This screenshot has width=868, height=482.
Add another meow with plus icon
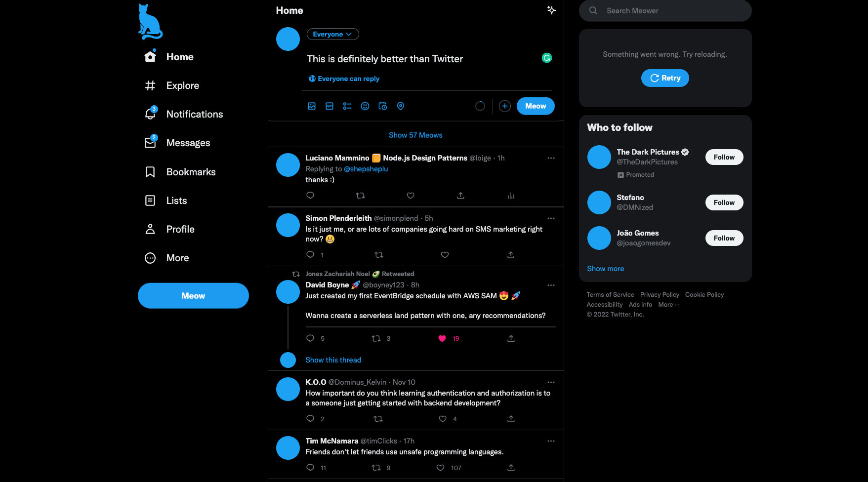pos(504,106)
